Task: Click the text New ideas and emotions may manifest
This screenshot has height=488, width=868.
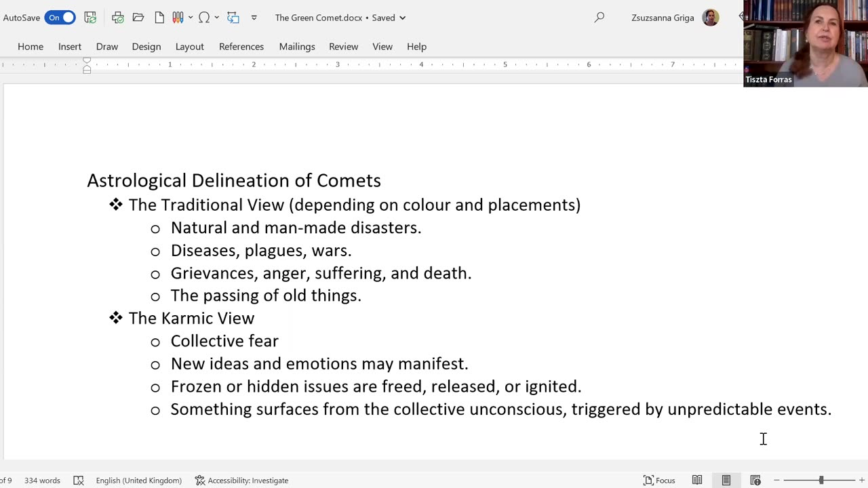Action: [x=319, y=364]
